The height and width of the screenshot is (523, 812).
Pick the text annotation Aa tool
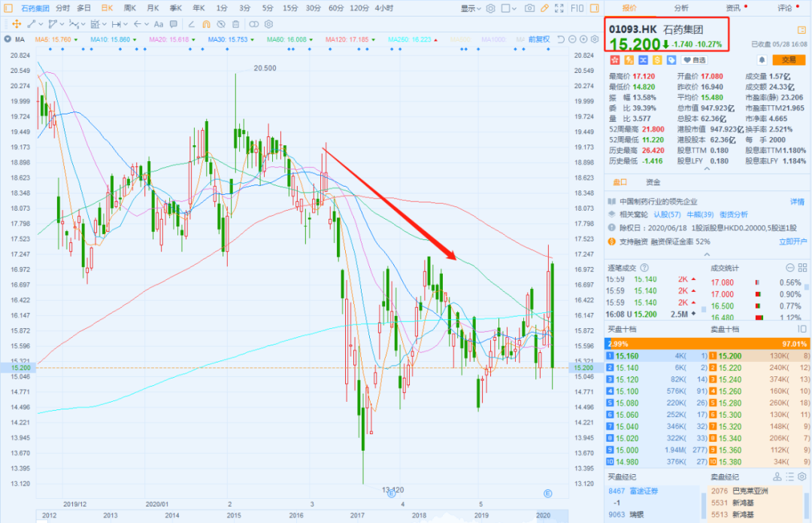[x=159, y=24]
